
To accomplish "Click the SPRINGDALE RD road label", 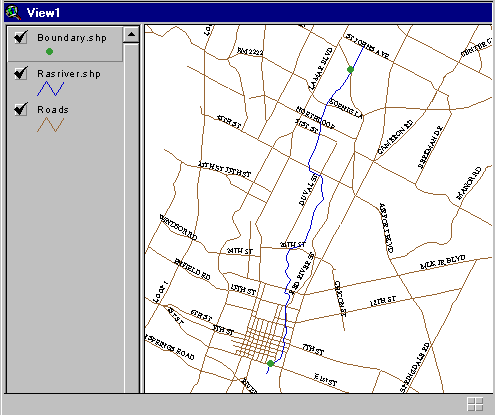I will click(x=415, y=367).
